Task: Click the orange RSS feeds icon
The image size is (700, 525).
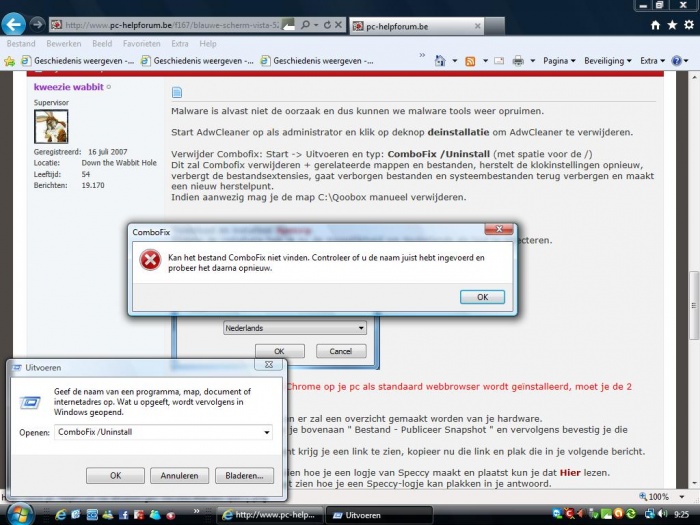Action: [470, 61]
